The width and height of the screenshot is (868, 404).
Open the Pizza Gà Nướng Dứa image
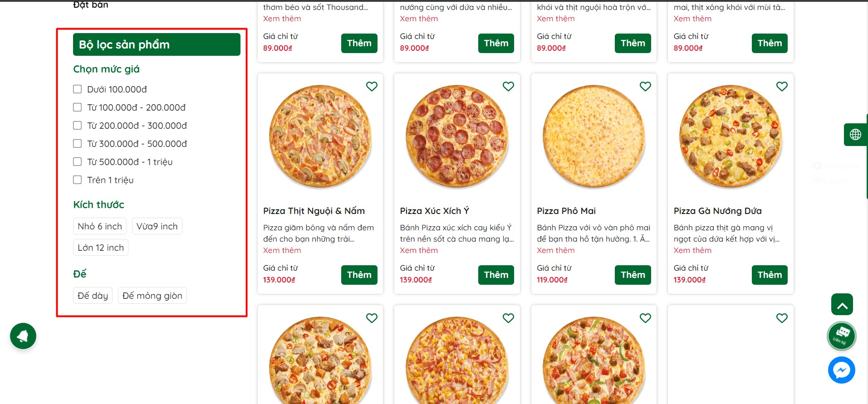pos(730,136)
